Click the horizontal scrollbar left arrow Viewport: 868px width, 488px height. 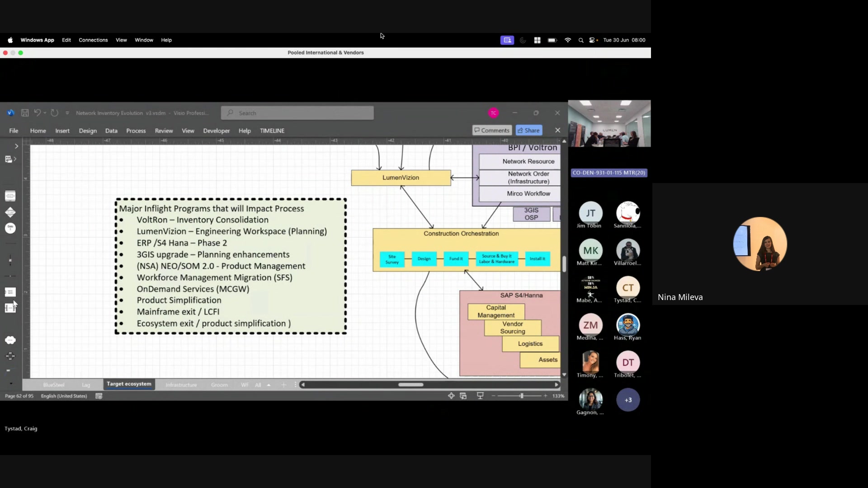click(x=303, y=385)
